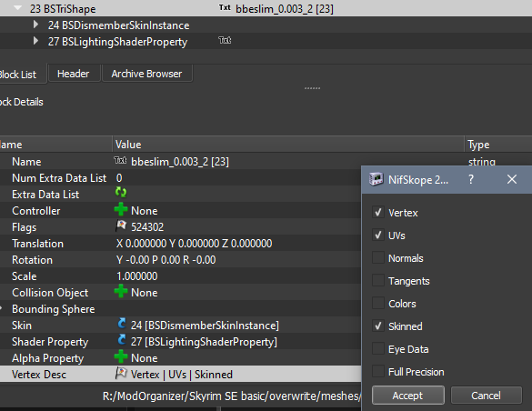Click the 'string' type cell

[481, 162]
